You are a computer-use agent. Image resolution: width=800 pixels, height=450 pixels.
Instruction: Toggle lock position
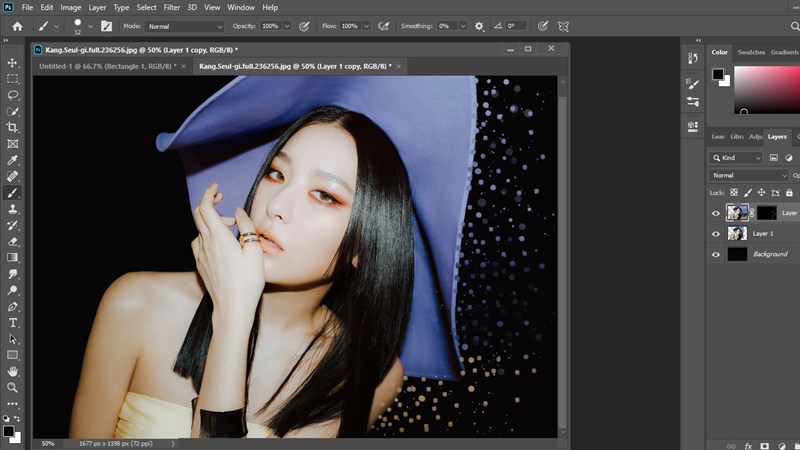pyautogui.click(x=761, y=193)
